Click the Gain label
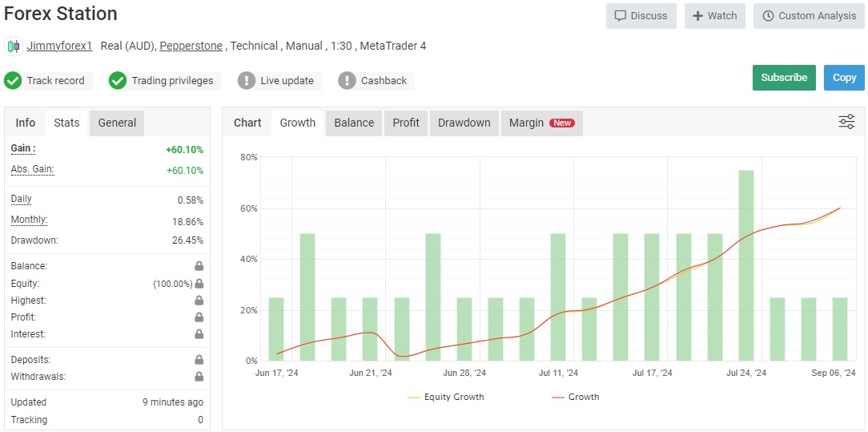This screenshot has width=868, height=432. (x=23, y=148)
